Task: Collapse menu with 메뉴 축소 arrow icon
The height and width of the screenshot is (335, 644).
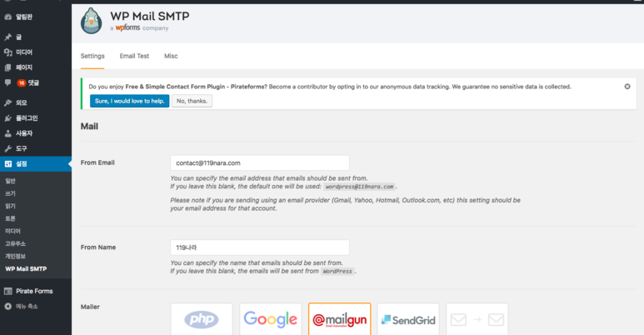Action: pyautogui.click(x=7, y=306)
